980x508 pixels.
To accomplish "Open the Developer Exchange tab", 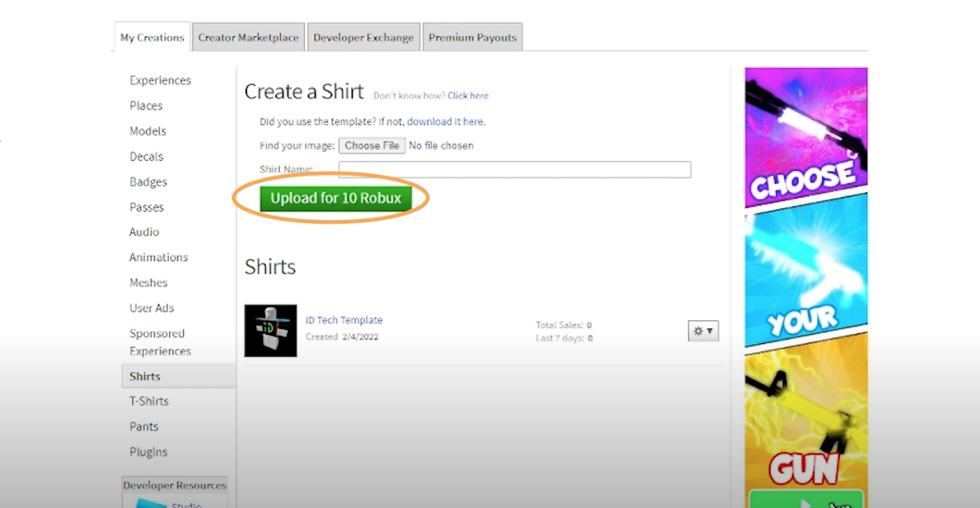I will (x=363, y=37).
